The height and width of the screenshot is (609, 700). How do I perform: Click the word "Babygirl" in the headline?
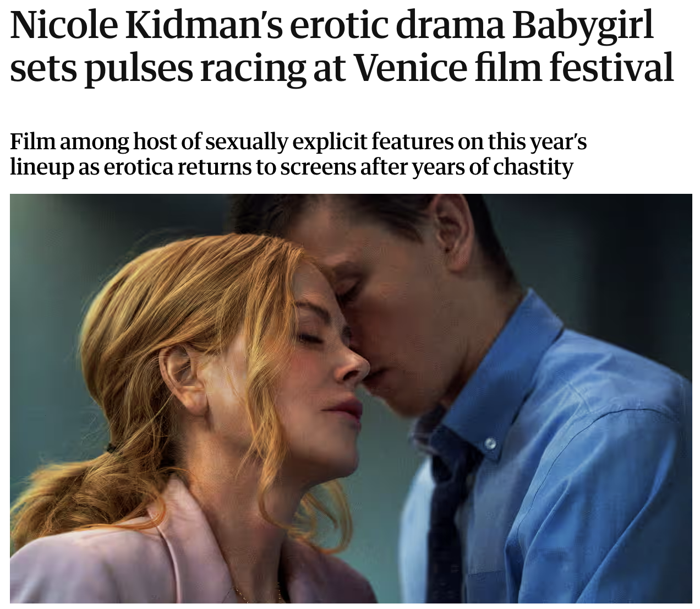point(583,25)
